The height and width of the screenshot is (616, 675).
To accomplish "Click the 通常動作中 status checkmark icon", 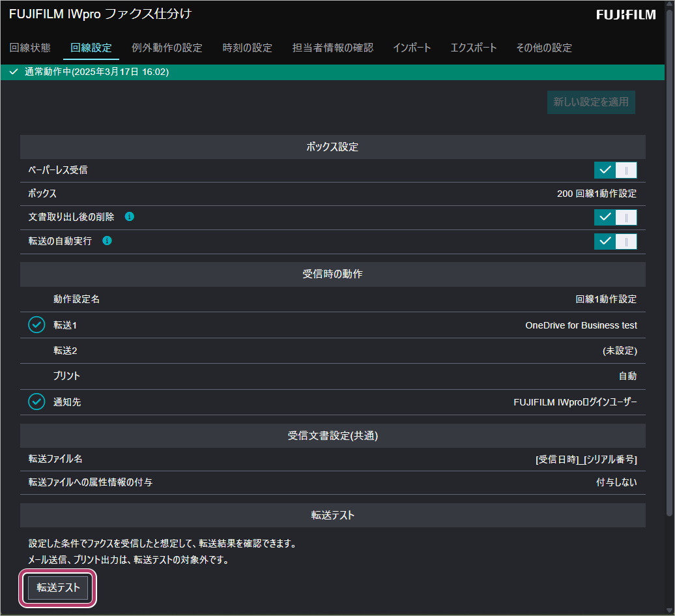I will click(14, 72).
